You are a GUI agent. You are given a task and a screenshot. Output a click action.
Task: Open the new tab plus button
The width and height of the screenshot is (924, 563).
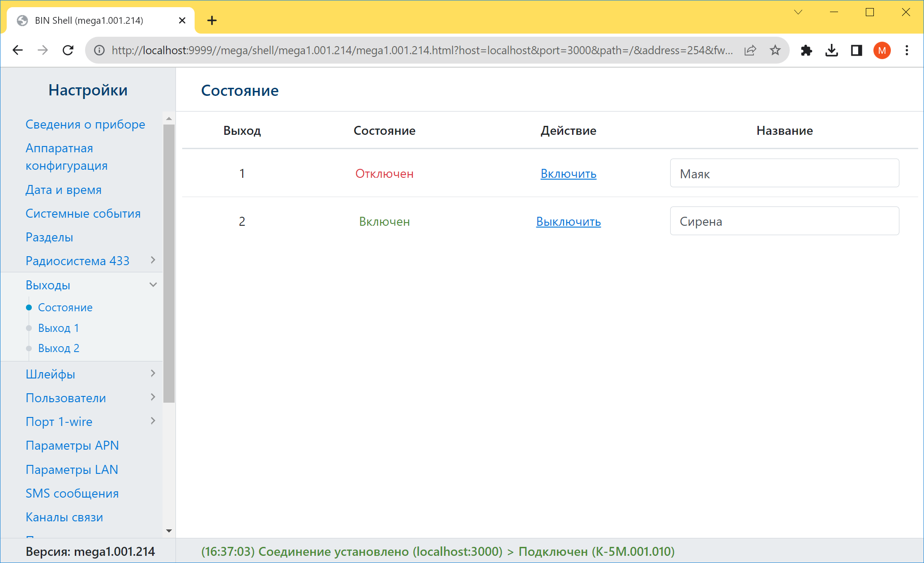212,21
